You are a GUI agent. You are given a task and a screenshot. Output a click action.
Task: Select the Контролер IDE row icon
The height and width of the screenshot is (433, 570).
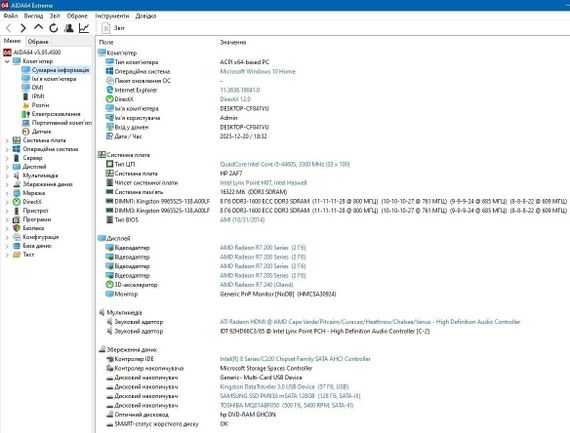point(109,359)
